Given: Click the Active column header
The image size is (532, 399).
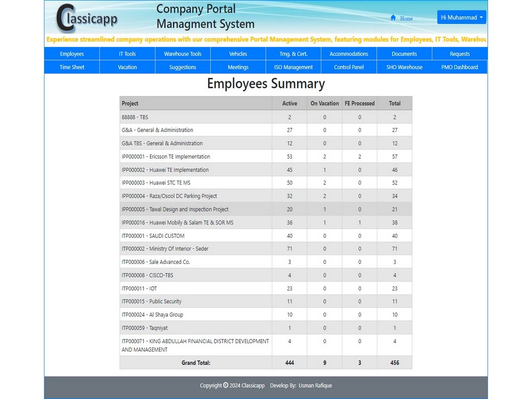Looking at the screenshot, I should point(289,103).
